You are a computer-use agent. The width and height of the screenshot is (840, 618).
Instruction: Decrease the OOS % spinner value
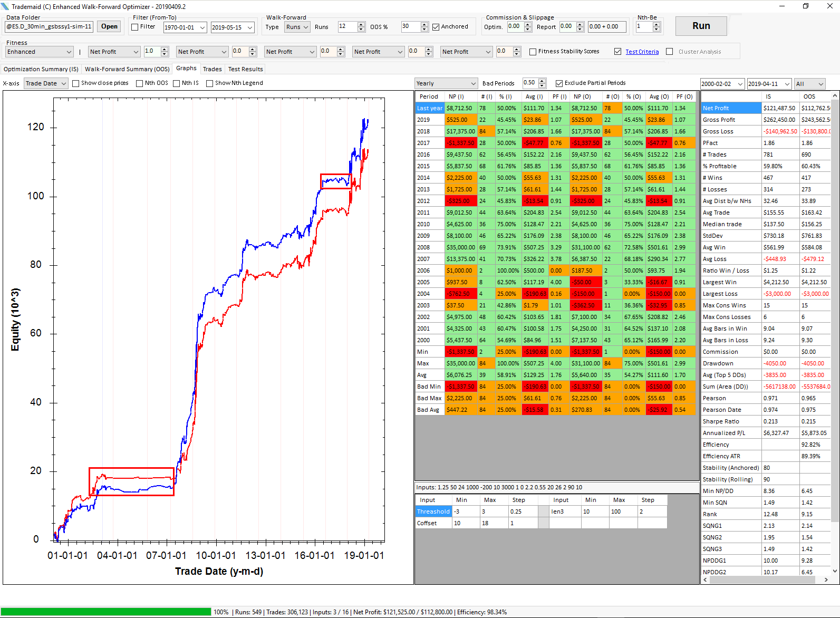[x=424, y=29]
